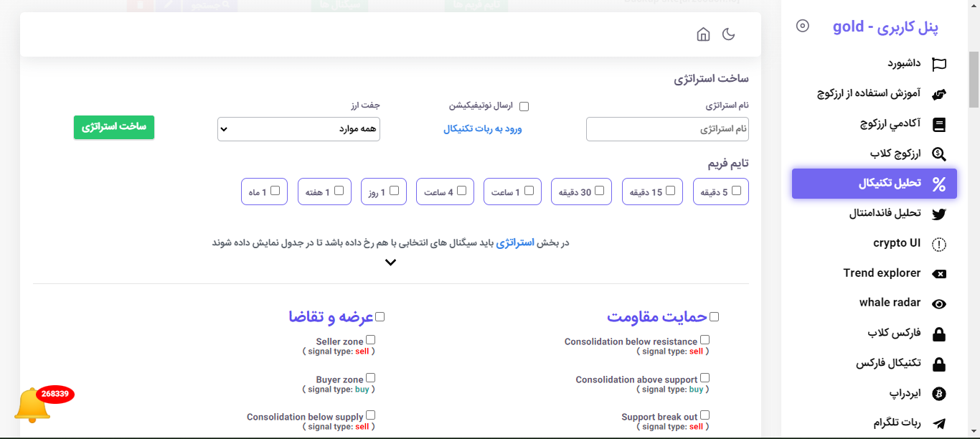This screenshot has width=980, height=439.
Task: Click the home icon in top bar
Action: click(x=703, y=34)
